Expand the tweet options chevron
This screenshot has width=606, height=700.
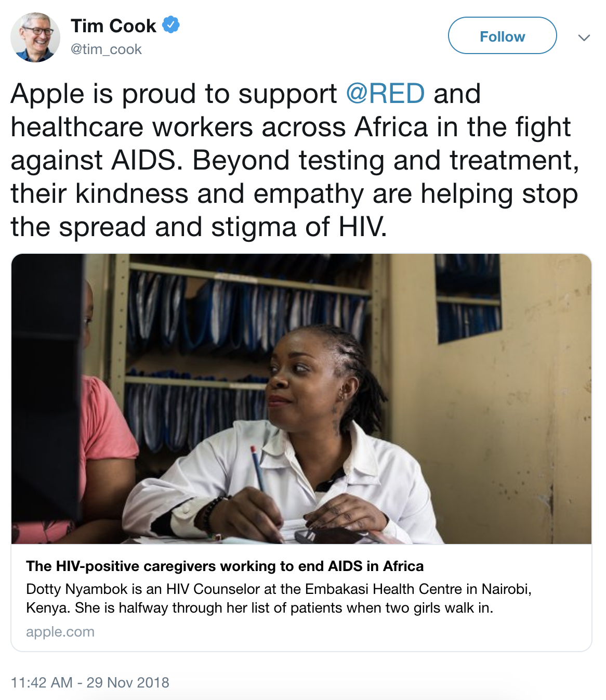(584, 37)
